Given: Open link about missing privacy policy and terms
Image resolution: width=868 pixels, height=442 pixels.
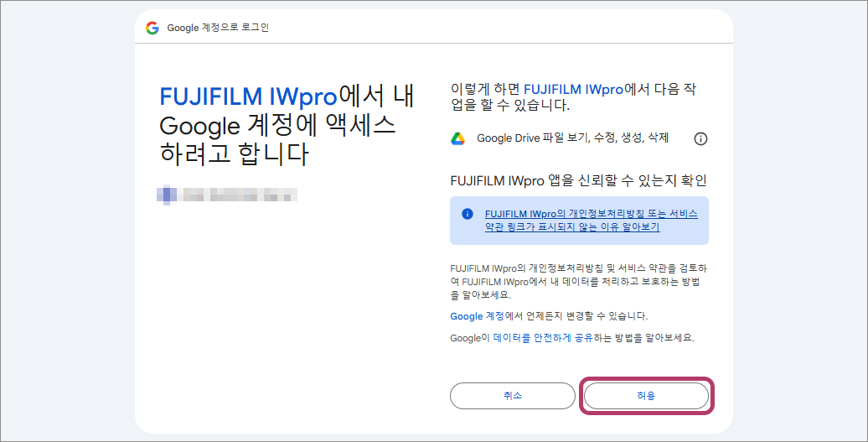Looking at the screenshot, I should pos(592,221).
